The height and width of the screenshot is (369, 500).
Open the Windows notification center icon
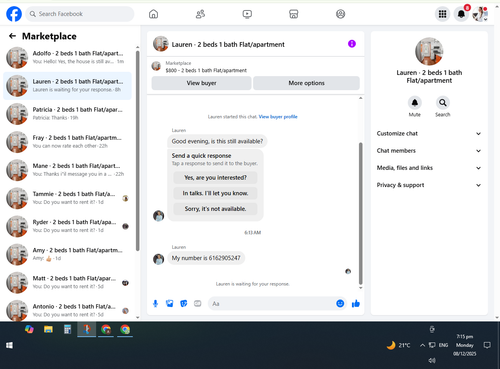tap(487, 345)
